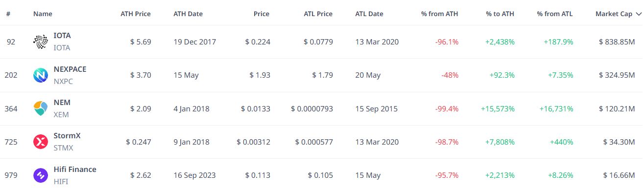Sort table by ATH Date column
644x192 pixels.
(188, 14)
